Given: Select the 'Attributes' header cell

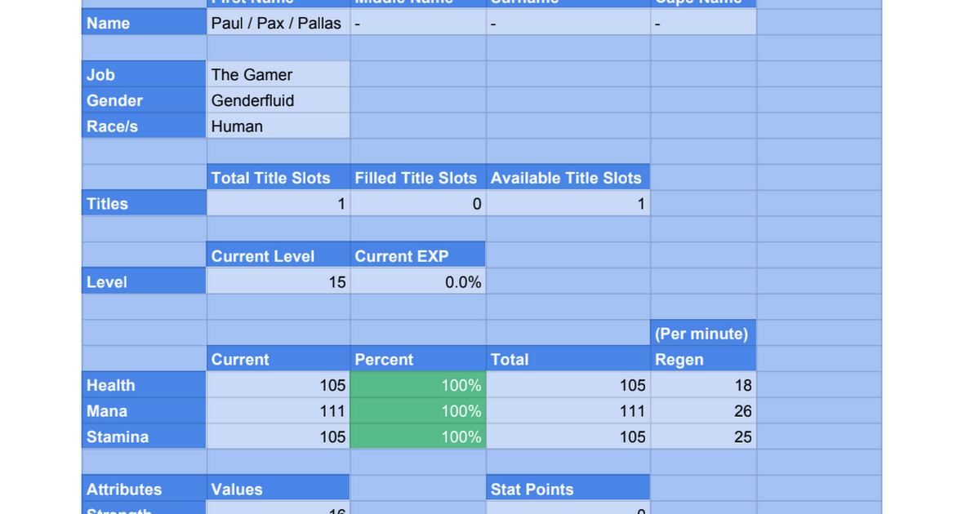Looking at the screenshot, I should [144, 490].
